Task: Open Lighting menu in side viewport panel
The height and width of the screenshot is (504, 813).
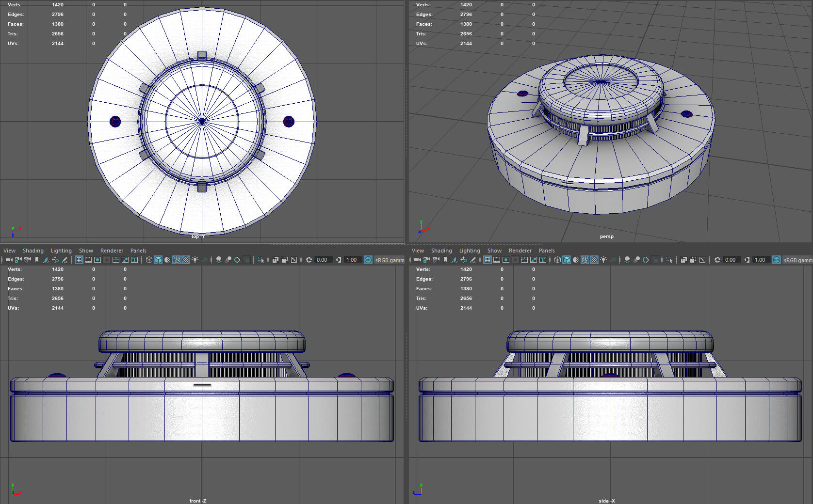Action: (470, 251)
